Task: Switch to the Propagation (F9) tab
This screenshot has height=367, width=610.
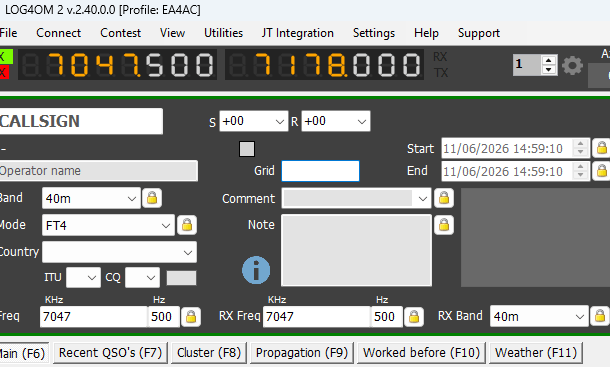Action: click(301, 353)
